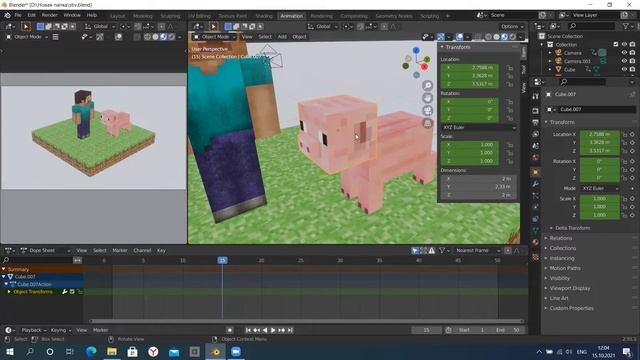Toggle camera view gizmo in the viewport
This screenshot has height=360, width=640.
point(427,111)
